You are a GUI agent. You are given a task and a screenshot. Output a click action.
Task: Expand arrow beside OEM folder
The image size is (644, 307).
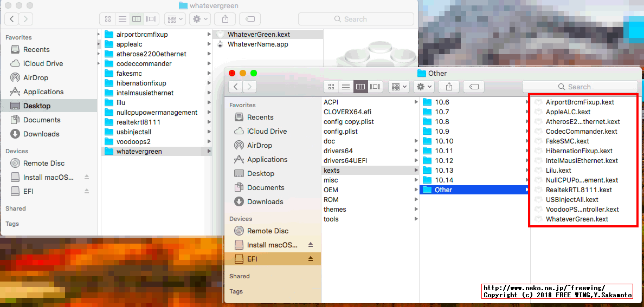[x=416, y=190]
